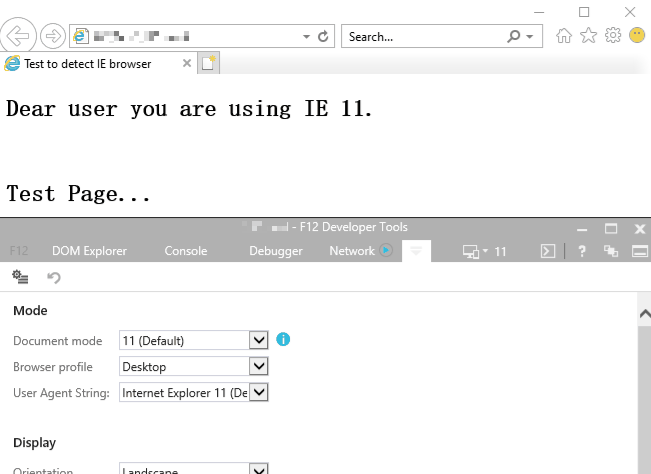The width and height of the screenshot is (651, 474).
Task: Go back with the browser Back arrow
Action: (17, 36)
